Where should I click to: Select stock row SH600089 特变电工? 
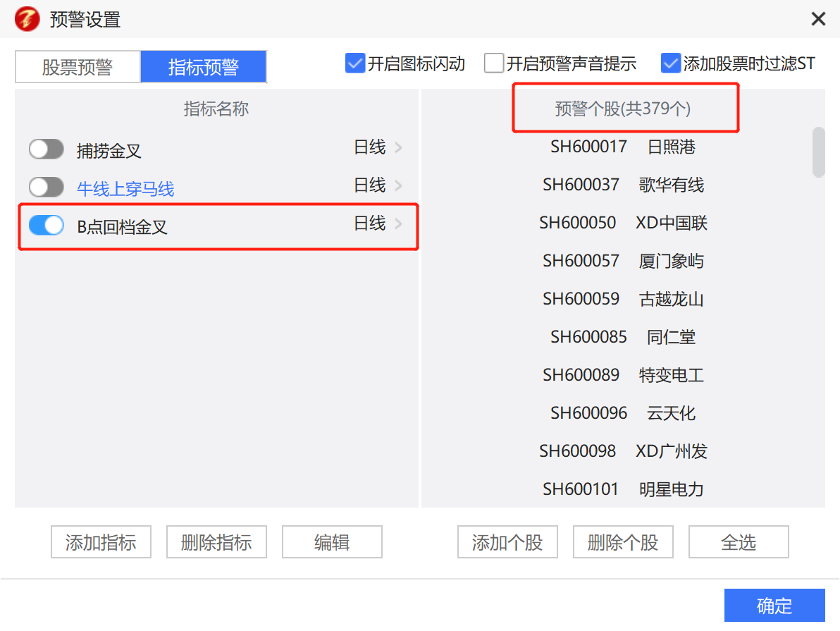click(x=623, y=375)
